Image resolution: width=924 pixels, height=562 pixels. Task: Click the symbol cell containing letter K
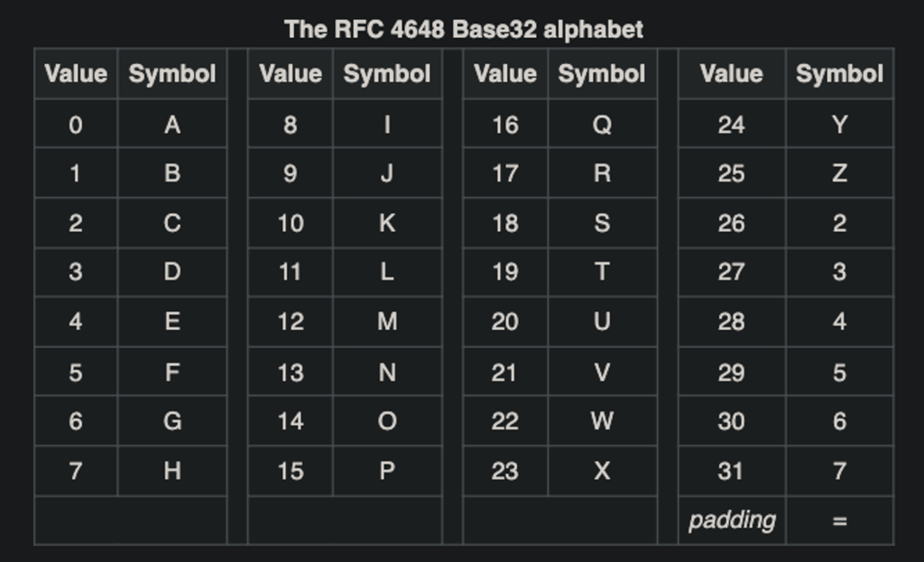[387, 223]
